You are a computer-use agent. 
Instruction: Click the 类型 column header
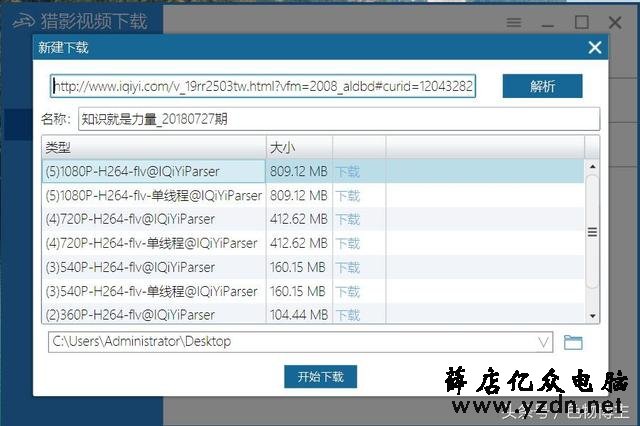[x=154, y=147]
